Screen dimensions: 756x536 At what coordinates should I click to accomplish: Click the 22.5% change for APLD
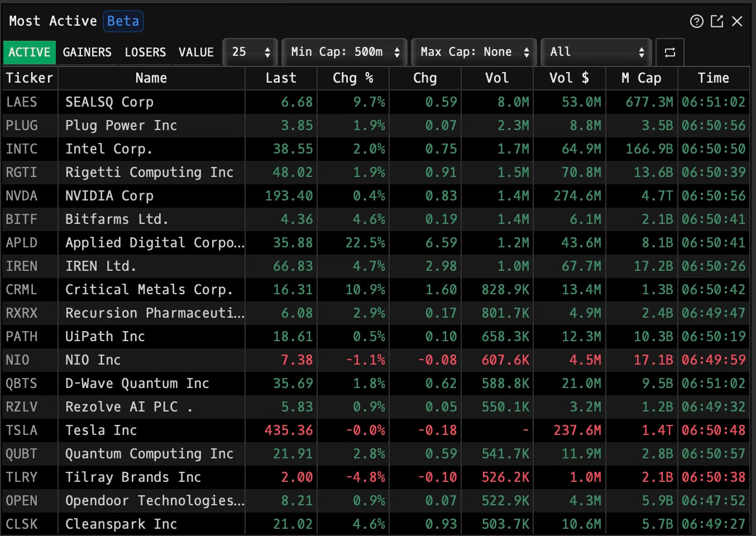pos(365,243)
